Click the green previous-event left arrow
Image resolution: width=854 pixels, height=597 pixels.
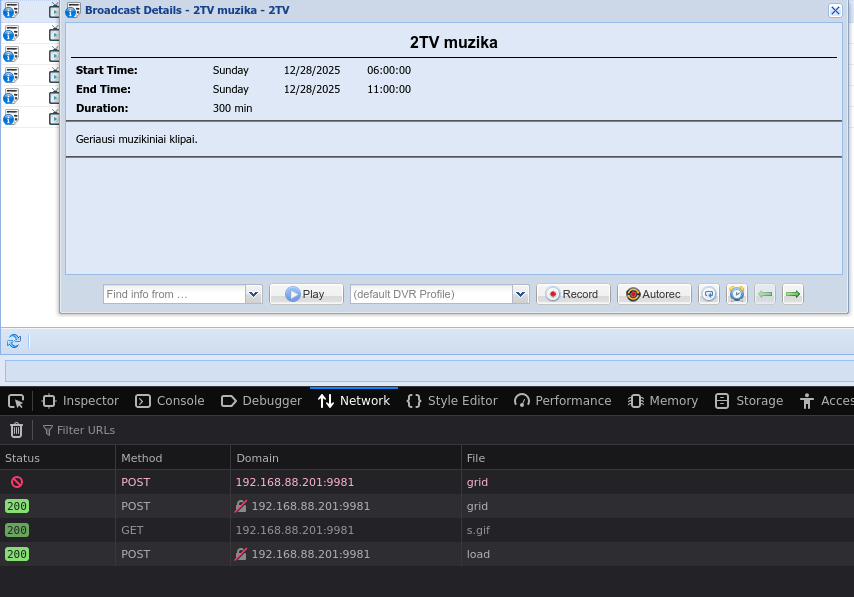coord(765,294)
